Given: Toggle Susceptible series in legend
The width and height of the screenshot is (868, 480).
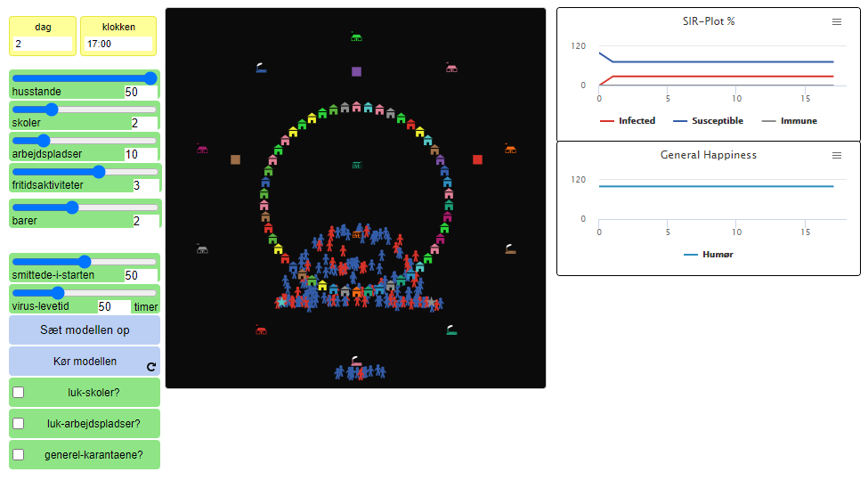Looking at the screenshot, I should tap(708, 121).
